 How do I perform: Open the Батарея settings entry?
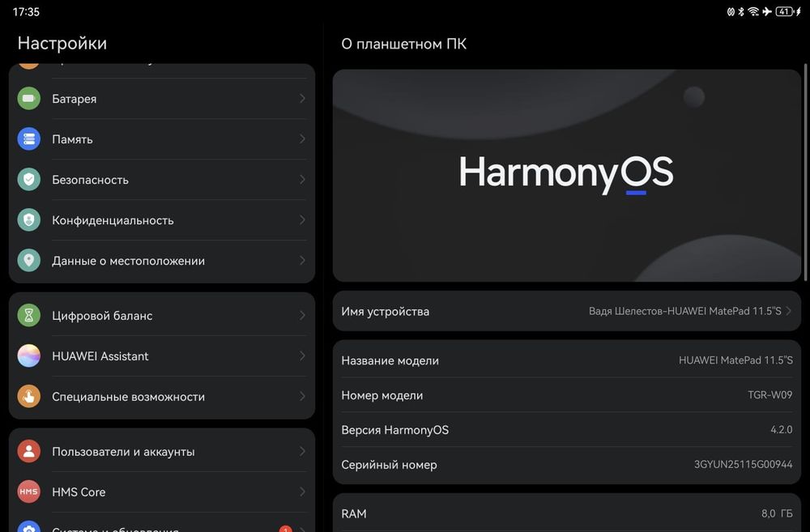[162, 98]
